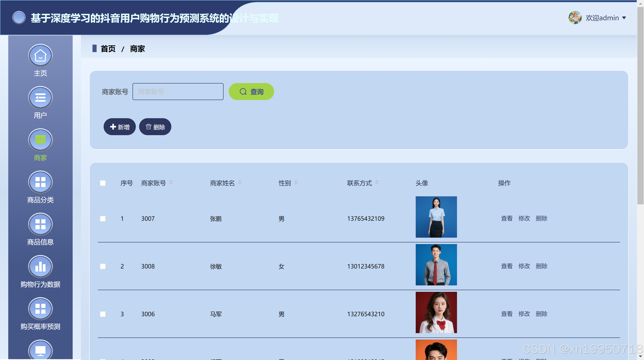Click the 主页 sidebar label
This screenshot has width=644, height=360.
tap(40, 73)
